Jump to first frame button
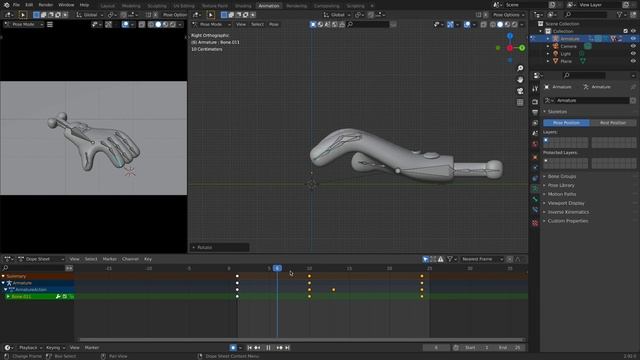640x360 pixels. click(x=249, y=348)
